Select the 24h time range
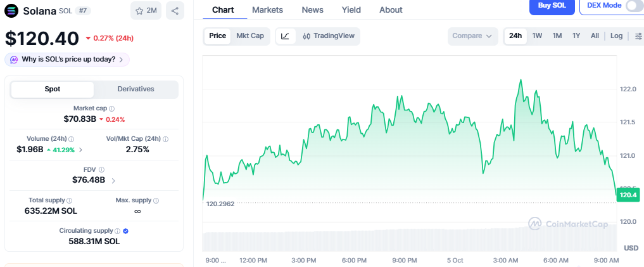Screen dimensions: 644x267 tap(515, 36)
